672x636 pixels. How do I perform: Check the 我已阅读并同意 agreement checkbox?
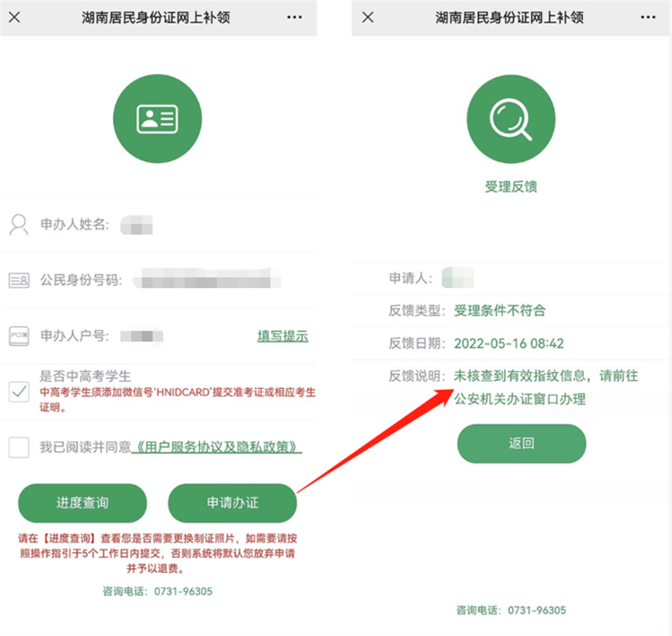pyautogui.click(x=19, y=448)
